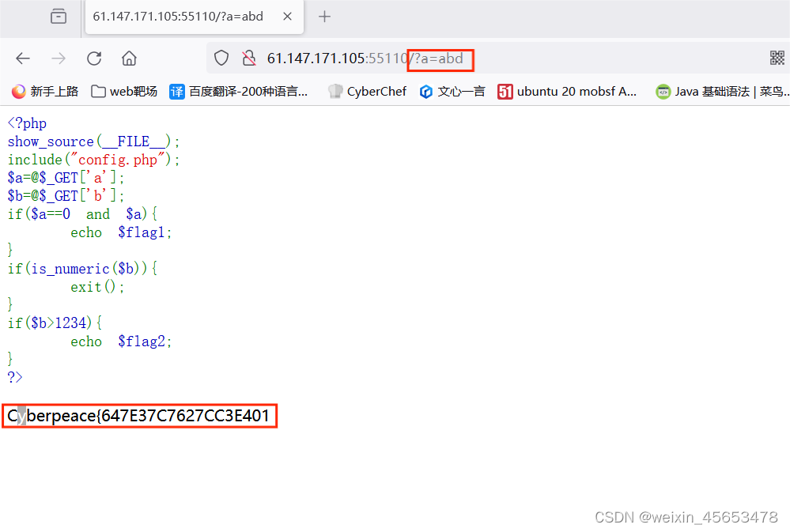The width and height of the screenshot is (790, 532).
Task: Click the if($a==0 and $a){ line
Action: 82,214
